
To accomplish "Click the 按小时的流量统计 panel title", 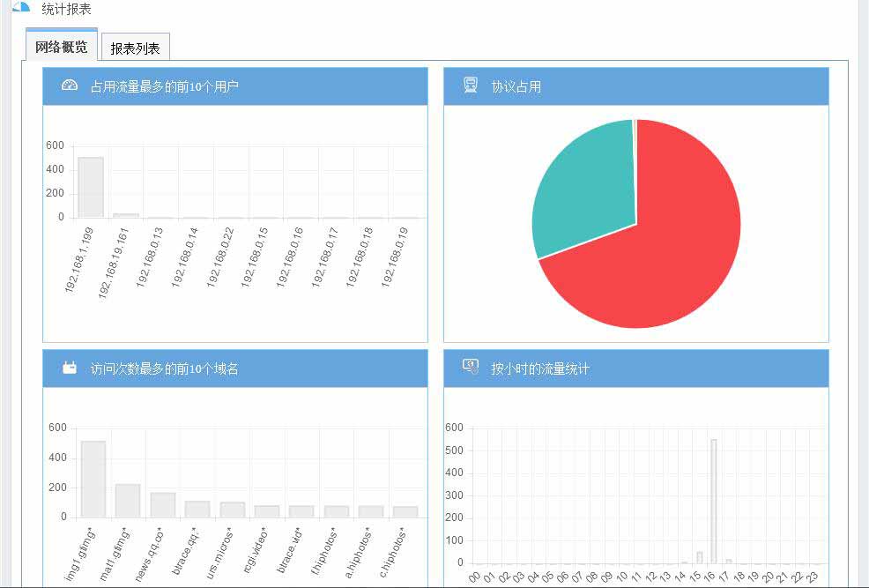I will (x=539, y=368).
